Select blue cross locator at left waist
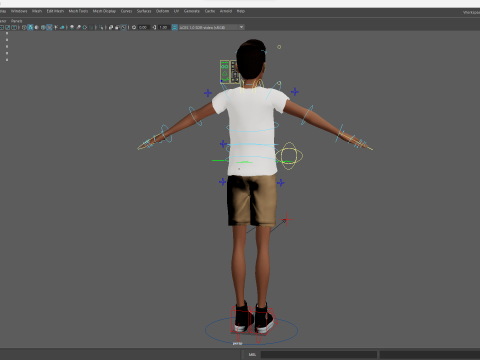The image size is (480, 360). click(223, 144)
